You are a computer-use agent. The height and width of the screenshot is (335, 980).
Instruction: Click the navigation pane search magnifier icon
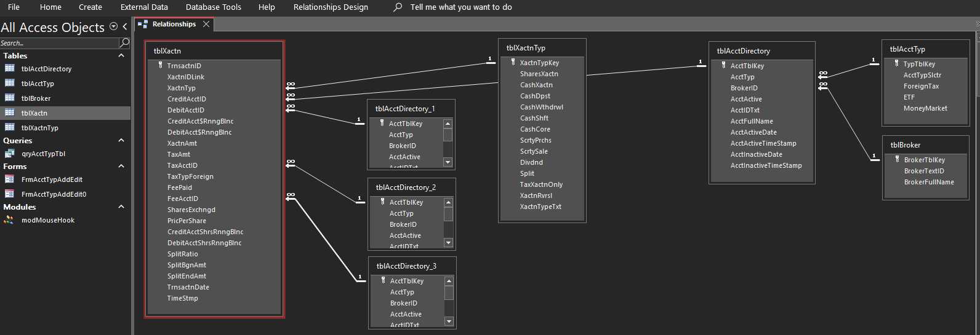(124, 42)
